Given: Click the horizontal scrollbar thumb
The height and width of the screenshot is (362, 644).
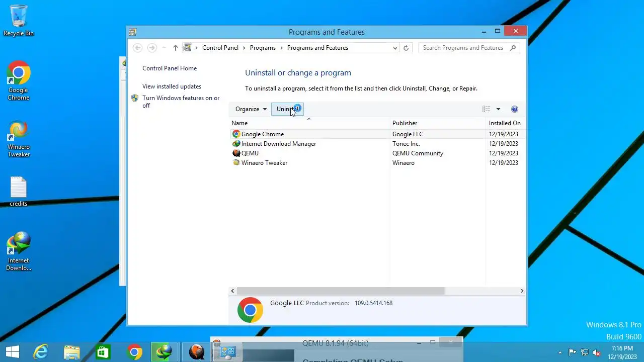Looking at the screenshot, I should tap(341, 291).
